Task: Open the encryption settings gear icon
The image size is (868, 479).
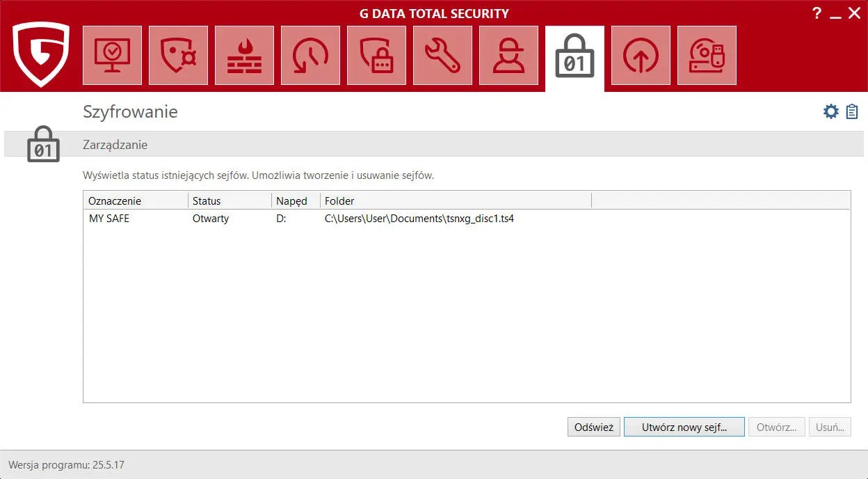Action: tap(831, 111)
